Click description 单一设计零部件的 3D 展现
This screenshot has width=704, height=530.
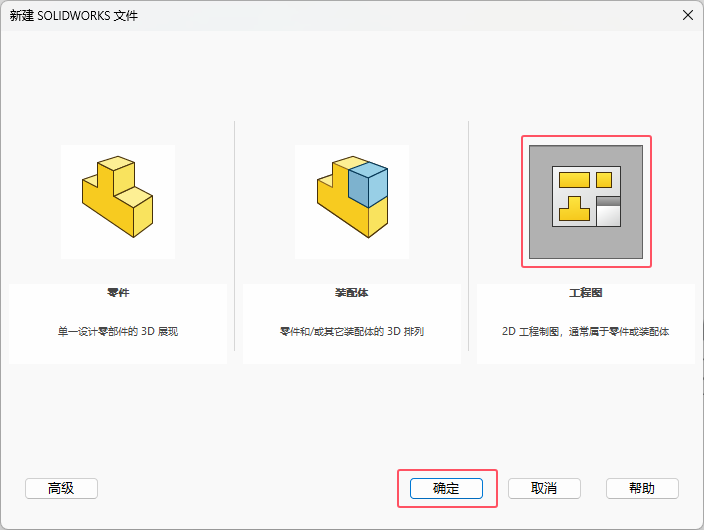coord(118,331)
